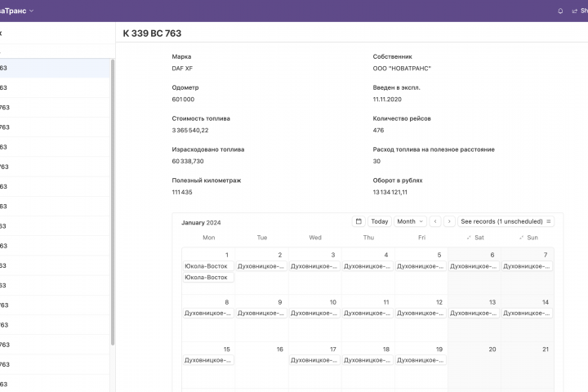The image size is (588, 392).
Task: Click the Today button
Action: click(x=380, y=221)
